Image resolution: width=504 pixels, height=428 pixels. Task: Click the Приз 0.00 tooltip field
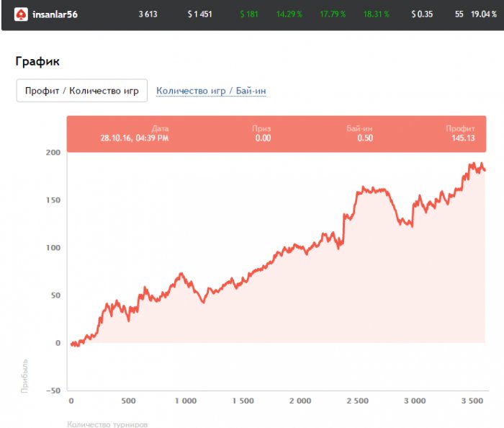click(x=262, y=134)
